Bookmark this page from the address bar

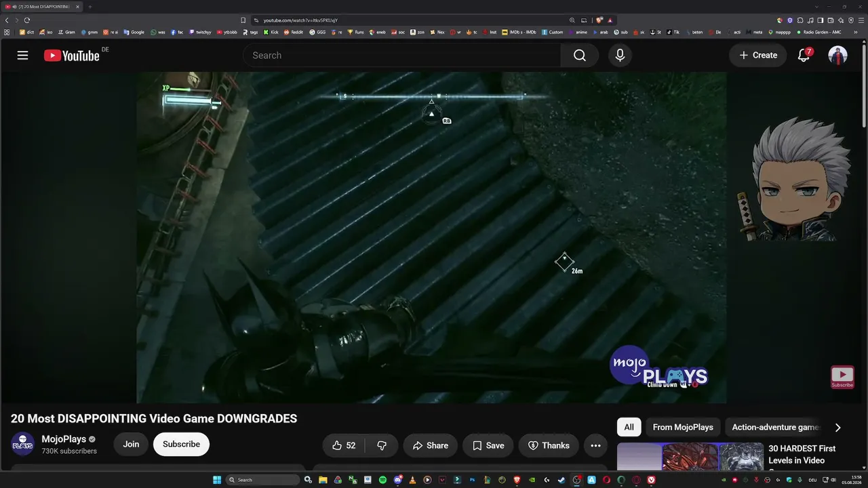click(x=243, y=20)
